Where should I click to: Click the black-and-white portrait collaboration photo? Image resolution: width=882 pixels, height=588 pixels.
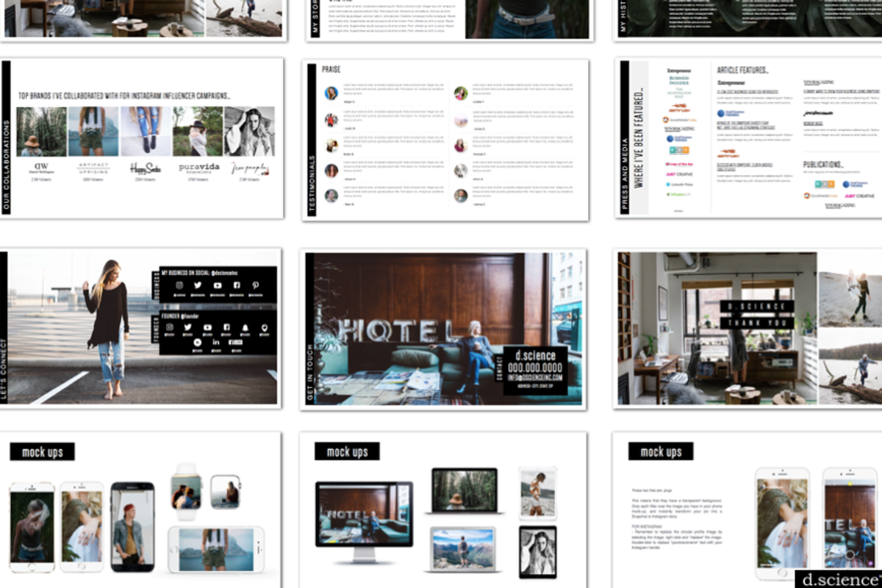pyautogui.click(x=249, y=132)
